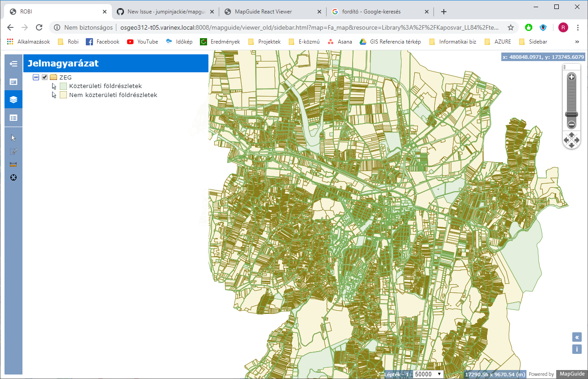Collapse the ZEG tree node
This screenshot has height=379, width=588.
[x=35, y=77]
